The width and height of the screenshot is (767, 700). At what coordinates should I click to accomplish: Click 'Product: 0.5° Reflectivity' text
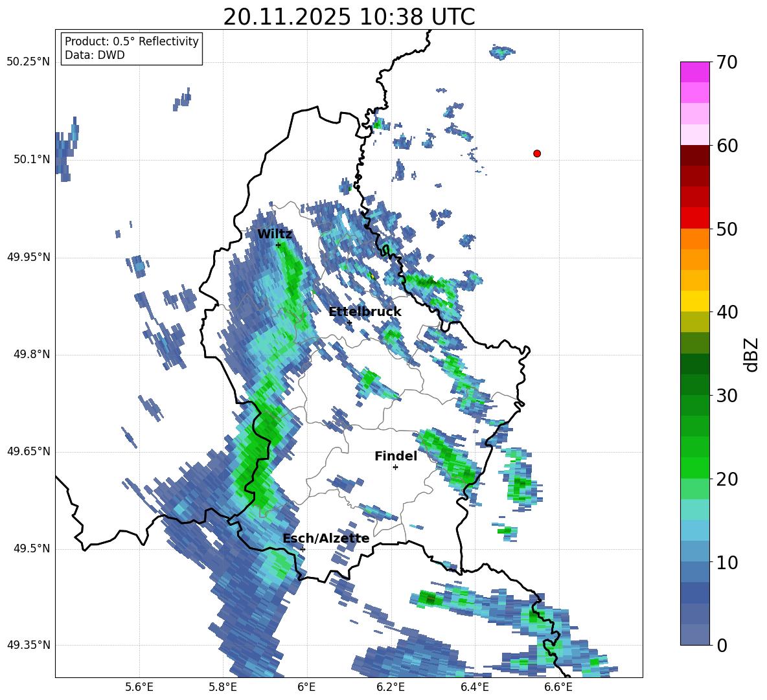pos(132,41)
